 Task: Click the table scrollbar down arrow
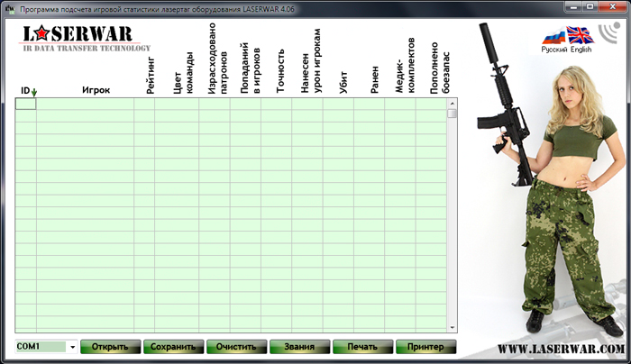(452, 328)
